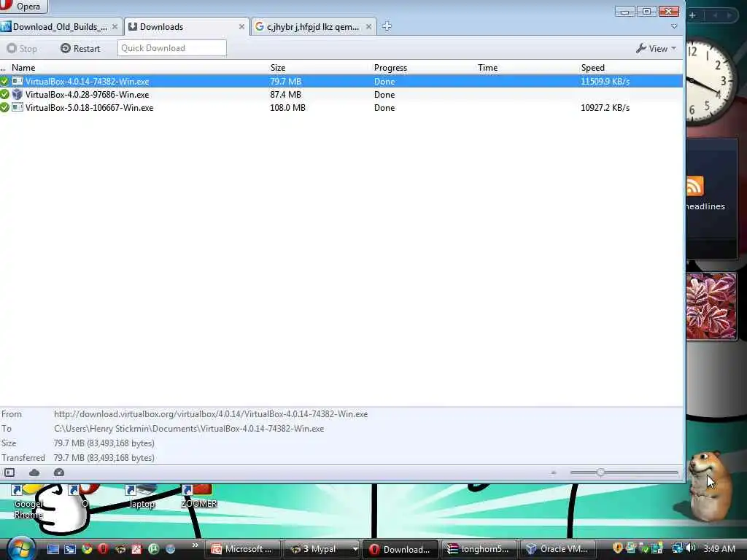This screenshot has width=747, height=560.
Task: Open Oracle VM VirtualBox taskbar button
Action: 557,549
